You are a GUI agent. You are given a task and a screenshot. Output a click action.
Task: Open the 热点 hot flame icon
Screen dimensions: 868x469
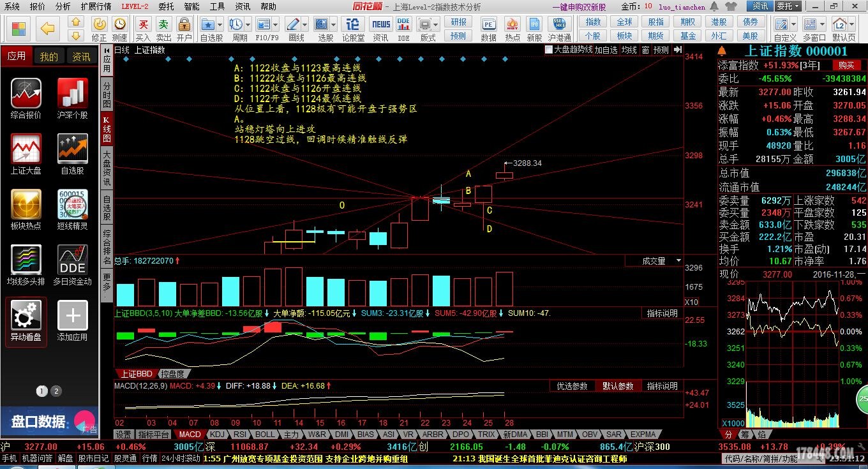(512, 24)
